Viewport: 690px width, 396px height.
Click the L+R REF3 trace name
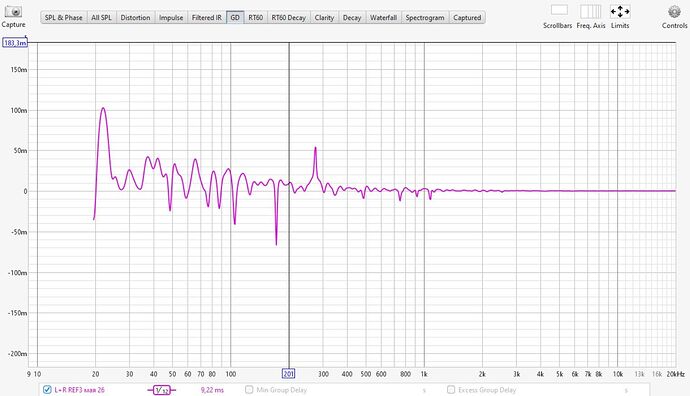(x=79, y=390)
